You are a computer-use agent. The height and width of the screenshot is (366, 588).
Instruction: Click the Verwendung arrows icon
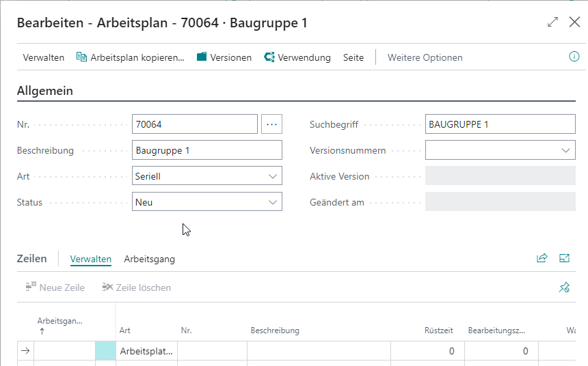pos(269,57)
